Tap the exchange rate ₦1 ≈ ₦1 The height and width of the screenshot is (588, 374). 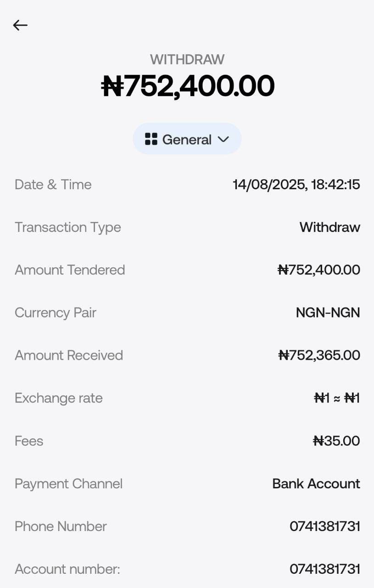pos(337,398)
